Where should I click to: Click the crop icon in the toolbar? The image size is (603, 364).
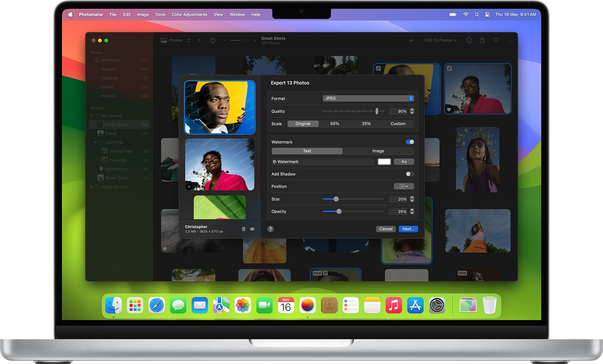(213, 41)
